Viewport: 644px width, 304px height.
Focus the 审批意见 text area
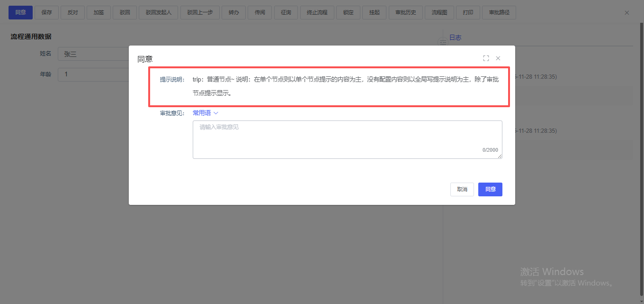(347, 139)
